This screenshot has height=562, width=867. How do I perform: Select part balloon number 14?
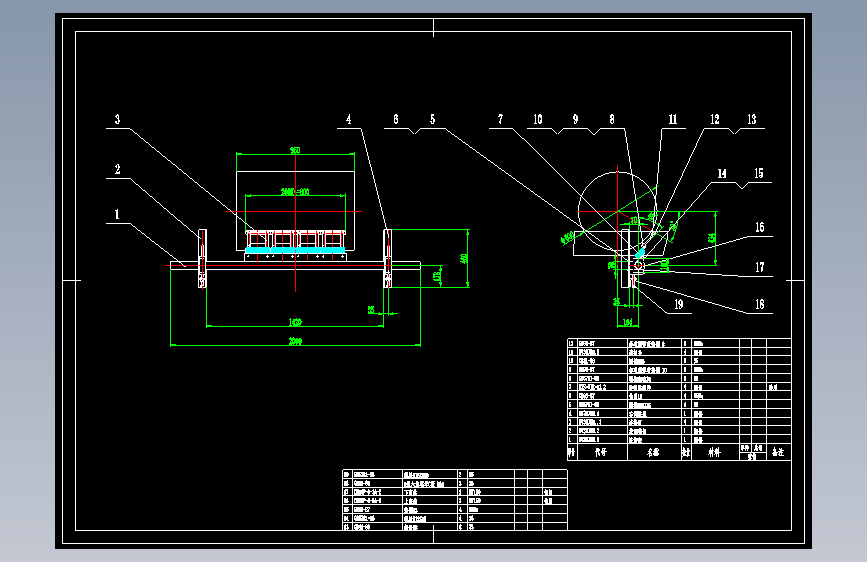722,174
